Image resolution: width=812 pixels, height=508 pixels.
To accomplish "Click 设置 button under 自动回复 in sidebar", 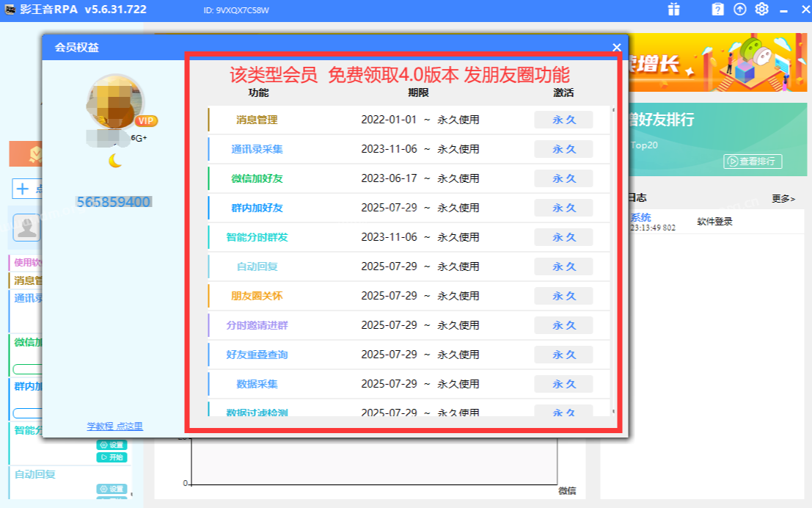I will click(x=111, y=489).
